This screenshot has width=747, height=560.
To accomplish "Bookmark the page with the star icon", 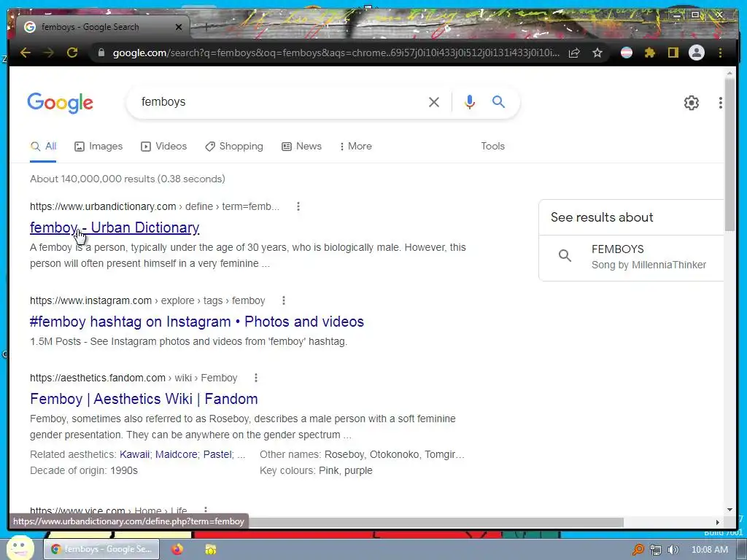I will 597,52.
